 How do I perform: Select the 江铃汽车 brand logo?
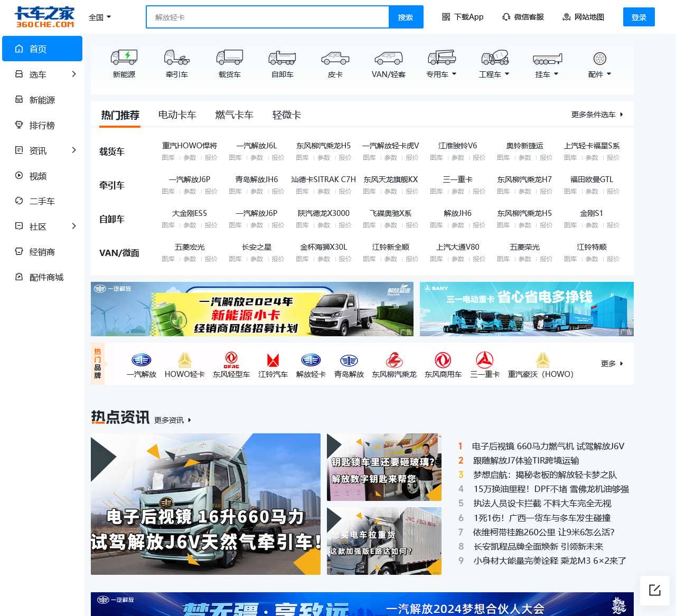coord(273,361)
